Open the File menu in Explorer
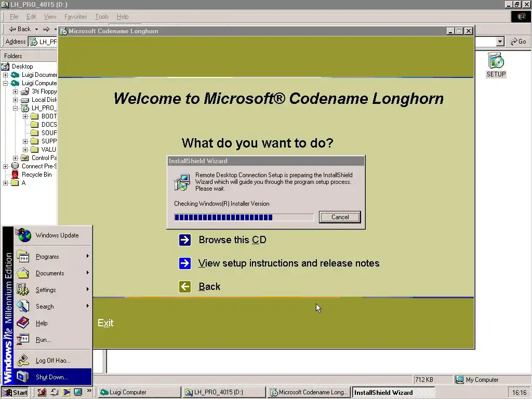Image resolution: width=532 pixels, height=399 pixels. [14, 17]
